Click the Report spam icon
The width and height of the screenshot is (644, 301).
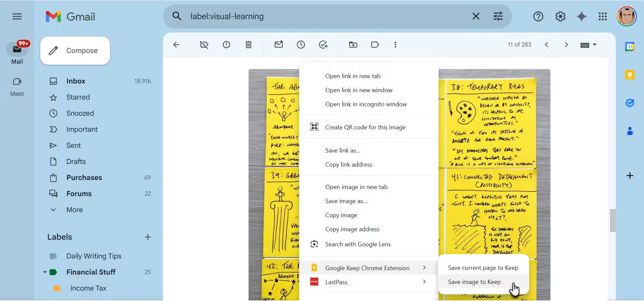pos(226,45)
